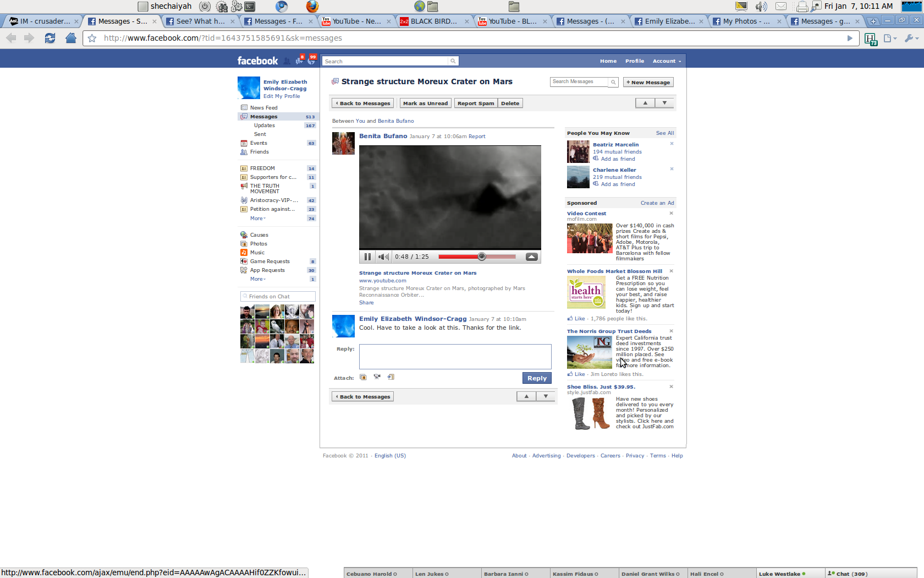Screen dimensions: 924x578
Task: Close the Whole Foods Market ad
Action: (x=671, y=271)
